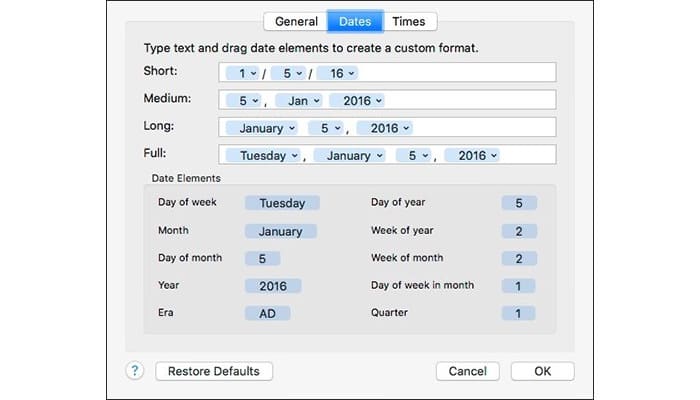Open the 16 year dropdown in Short format
The image size is (700, 400).
click(337, 73)
